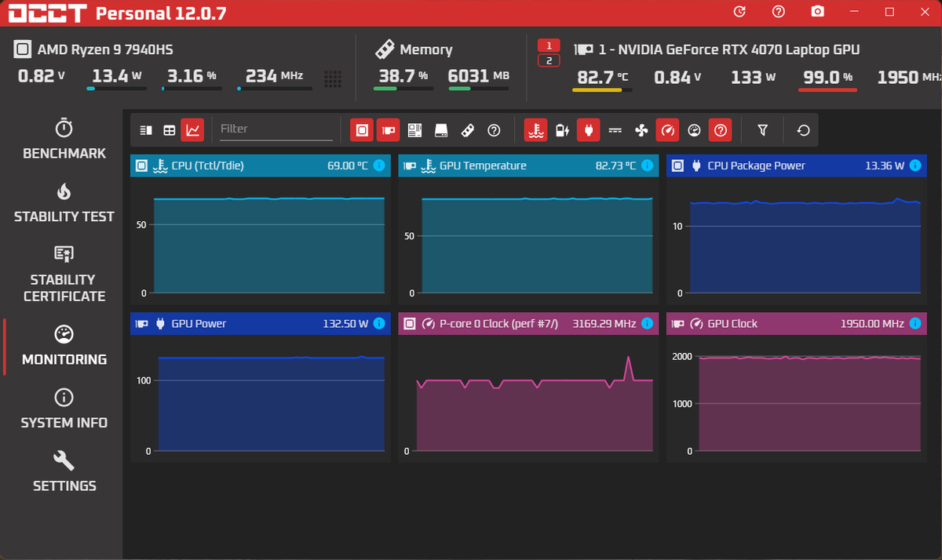Take a screenshot with the camera icon
This screenshot has width=942, height=560.
(818, 12)
